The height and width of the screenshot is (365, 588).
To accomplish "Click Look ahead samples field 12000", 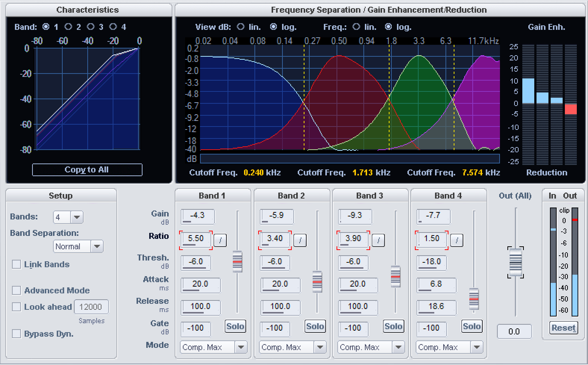I will click(91, 307).
